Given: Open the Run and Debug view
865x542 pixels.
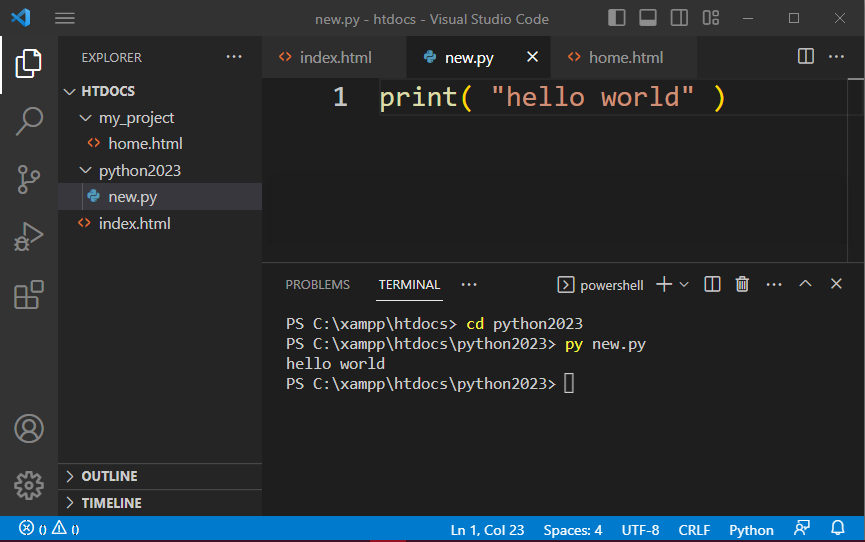Looking at the screenshot, I should click(x=29, y=237).
